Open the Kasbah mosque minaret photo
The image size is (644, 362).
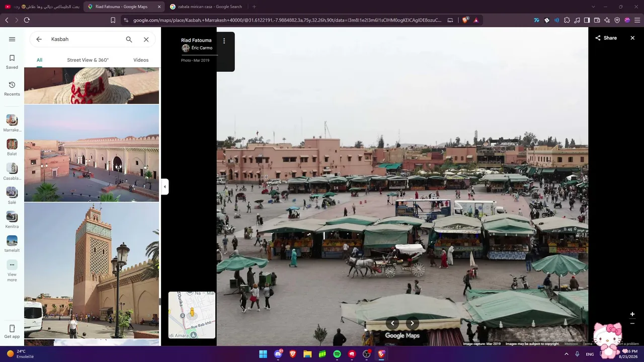[92, 270]
